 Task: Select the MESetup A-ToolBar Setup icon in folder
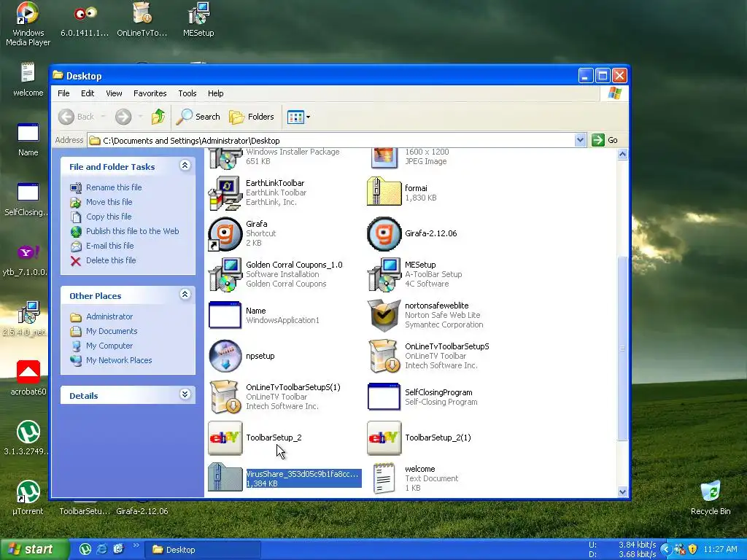coord(384,275)
